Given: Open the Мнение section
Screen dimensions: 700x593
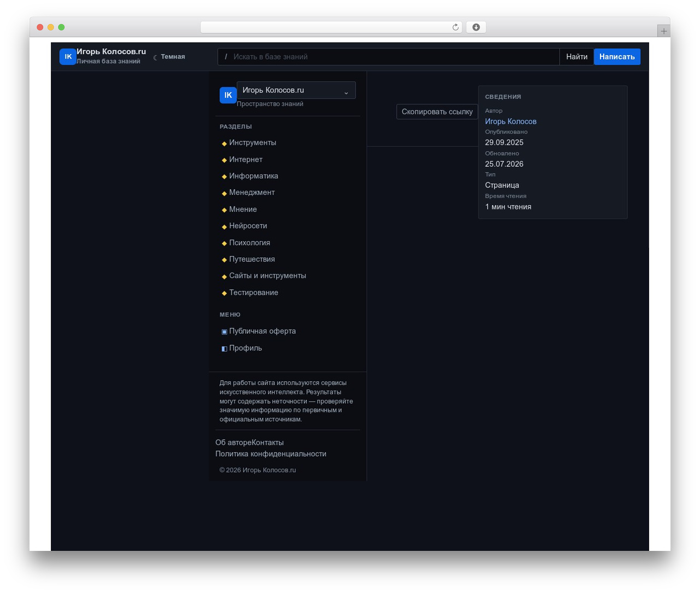Looking at the screenshot, I should [243, 210].
